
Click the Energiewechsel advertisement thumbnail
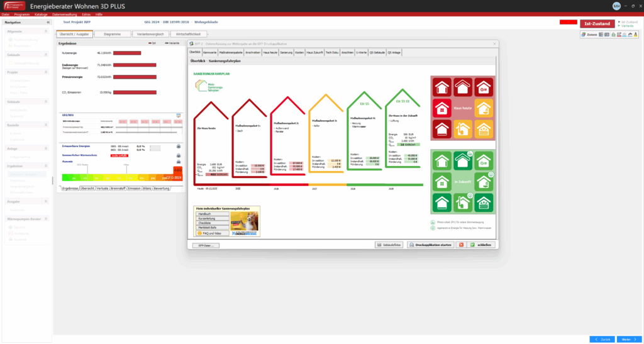[x=243, y=223]
